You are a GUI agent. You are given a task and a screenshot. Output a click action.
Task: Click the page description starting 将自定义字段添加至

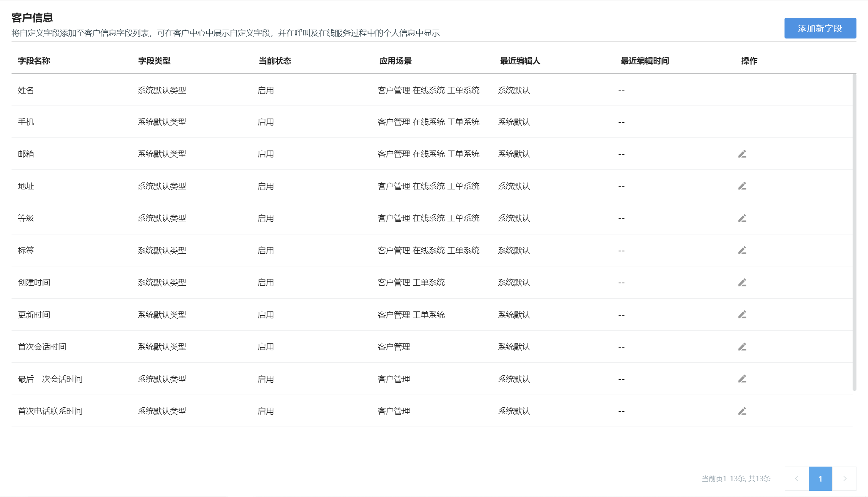225,33
